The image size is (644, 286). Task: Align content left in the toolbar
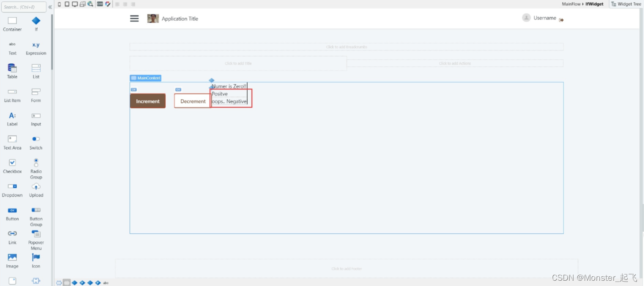pyautogui.click(x=117, y=4)
